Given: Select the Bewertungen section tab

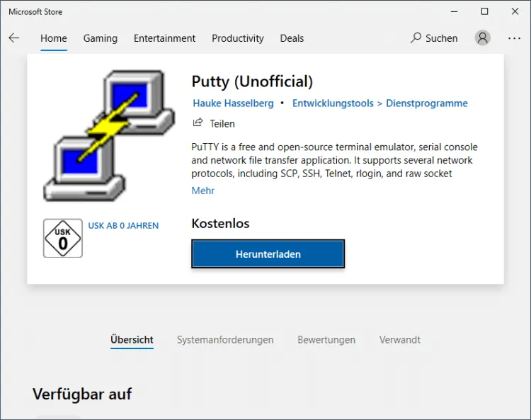Looking at the screenshot, I should pyautogui.click(x=326, y=339).
